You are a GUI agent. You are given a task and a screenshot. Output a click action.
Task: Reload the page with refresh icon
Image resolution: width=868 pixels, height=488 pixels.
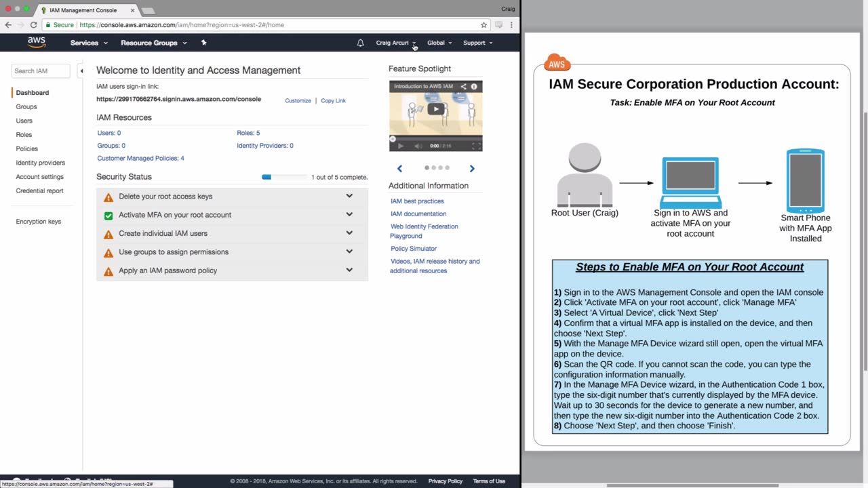[33, 25]
